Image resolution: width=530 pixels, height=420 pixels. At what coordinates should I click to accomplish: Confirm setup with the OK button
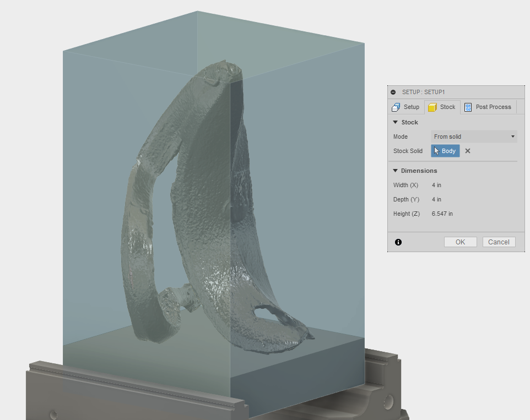461,242
